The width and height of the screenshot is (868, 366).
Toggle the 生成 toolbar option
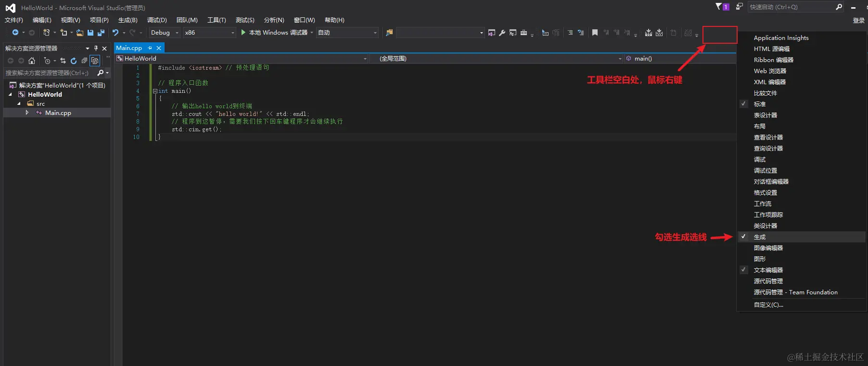coord(801,237)
